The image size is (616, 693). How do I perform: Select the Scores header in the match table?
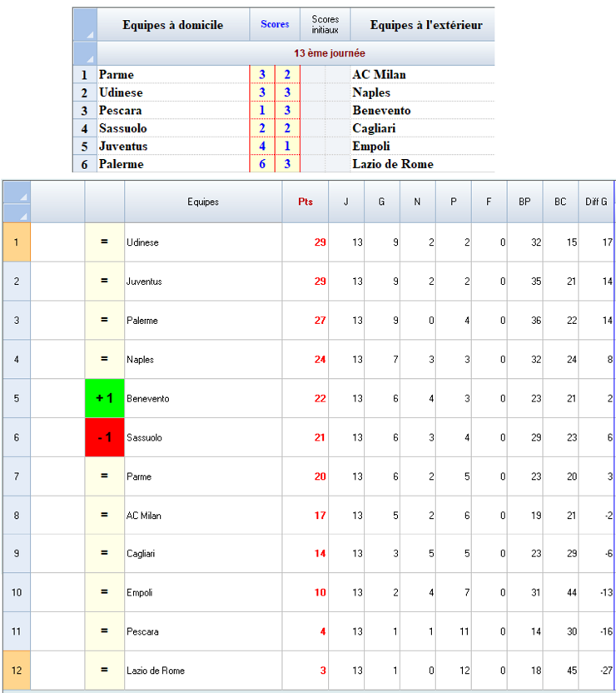tap(275, 25)
